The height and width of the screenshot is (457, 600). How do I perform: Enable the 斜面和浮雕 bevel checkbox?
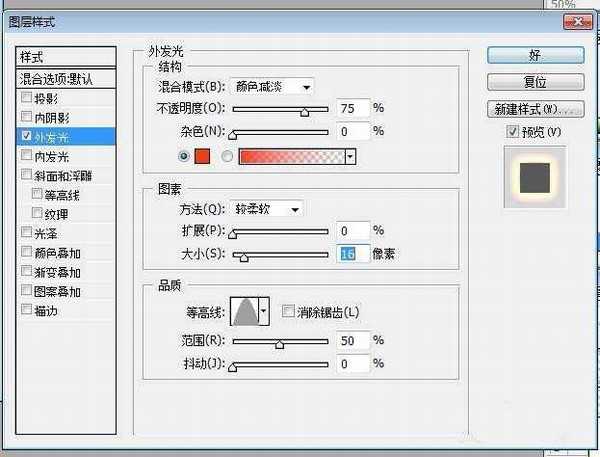pos(26,175)
